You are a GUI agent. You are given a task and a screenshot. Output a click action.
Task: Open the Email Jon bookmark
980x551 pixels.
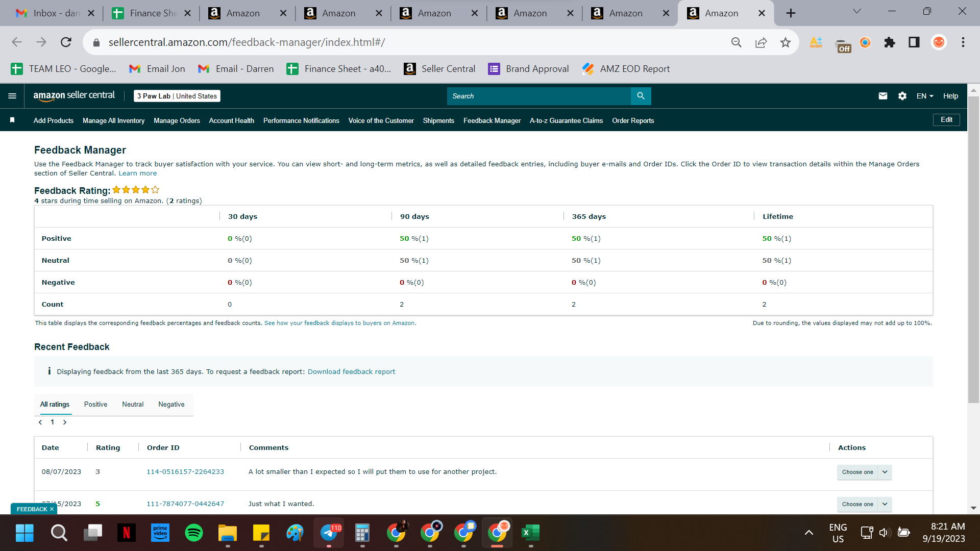pos(157,69)
